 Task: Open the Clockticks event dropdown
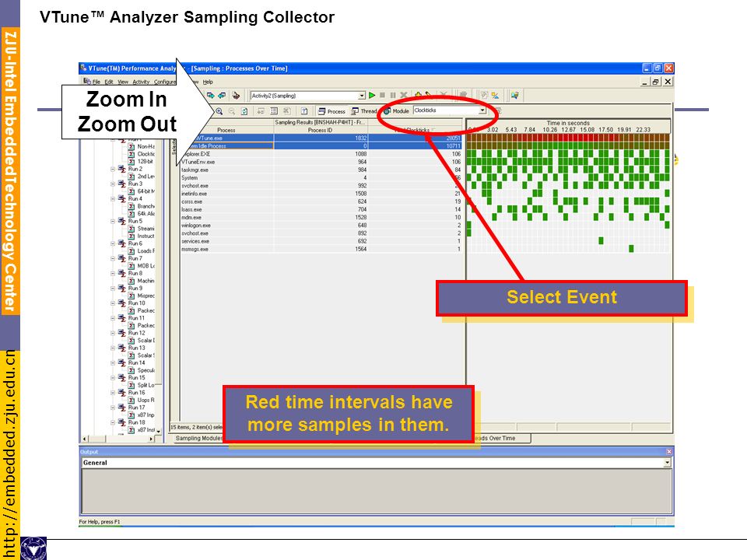[482, 110]
